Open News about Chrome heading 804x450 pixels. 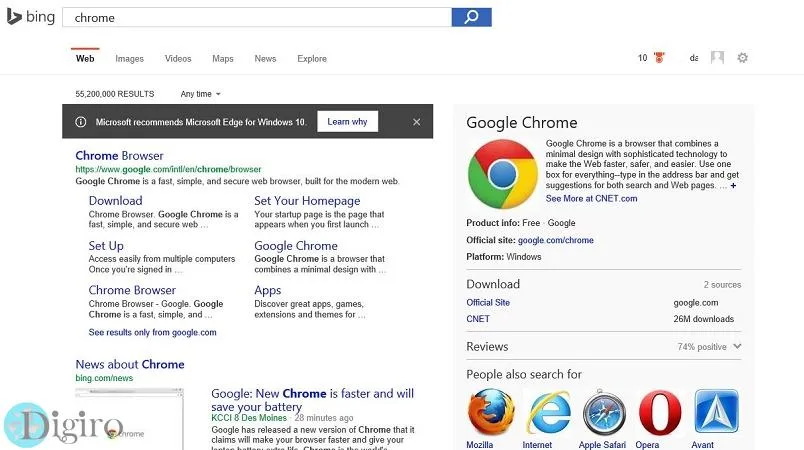tap(130, 364)
